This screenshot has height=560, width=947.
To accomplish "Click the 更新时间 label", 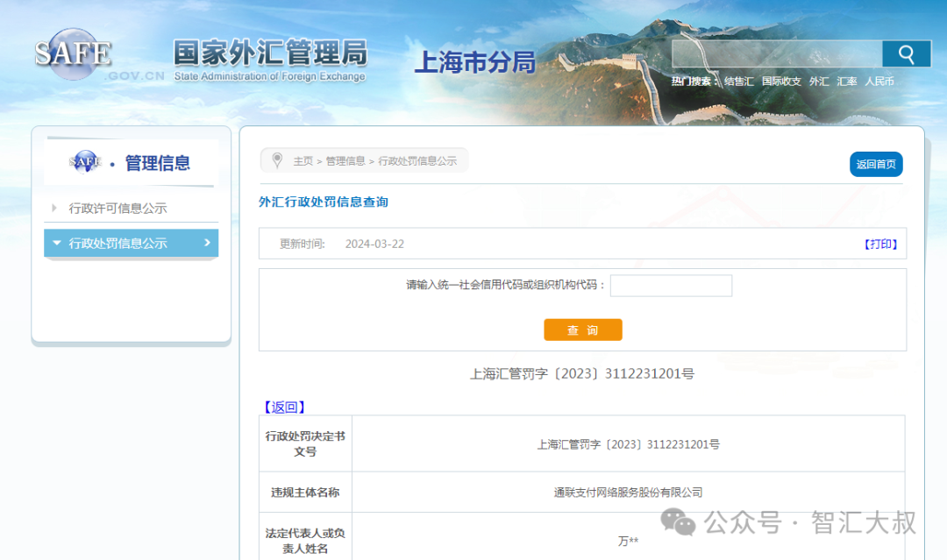I will [x=302, y=244].
